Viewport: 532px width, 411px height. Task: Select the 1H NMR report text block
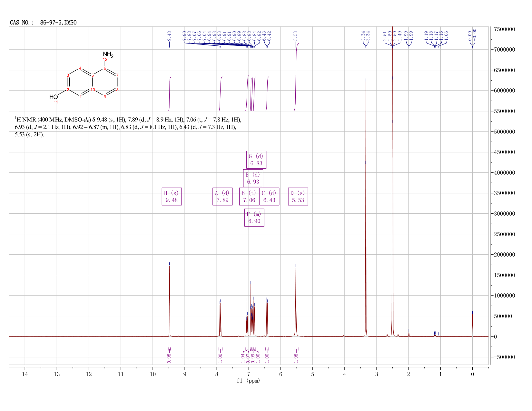pos(128,127)
